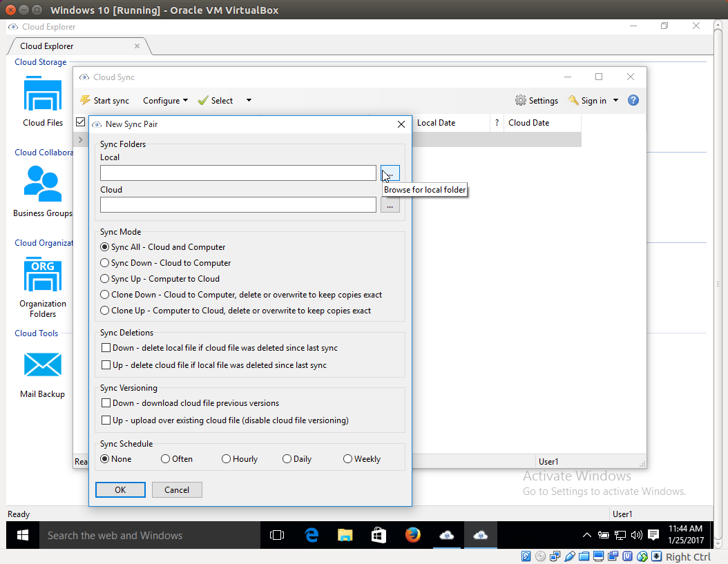728x564 pixels.
Task: Click the volume speaker tray icon
Action: [x=637, y=535]
